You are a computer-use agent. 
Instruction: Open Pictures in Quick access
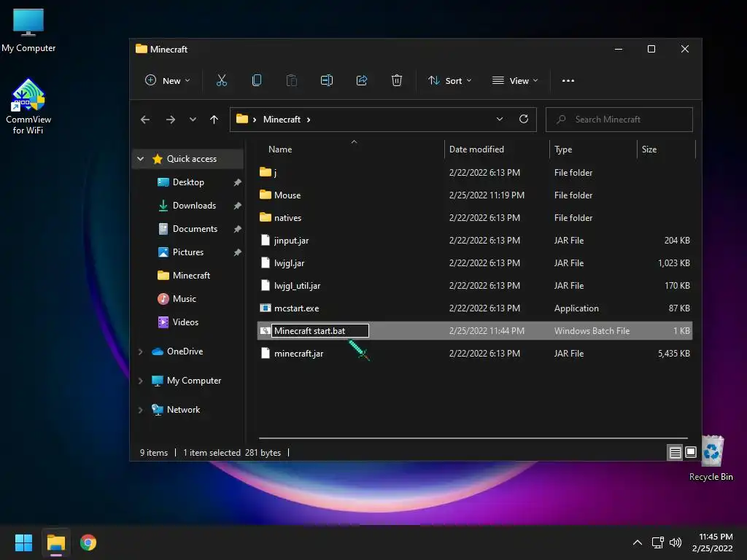[x=187, y=252]
